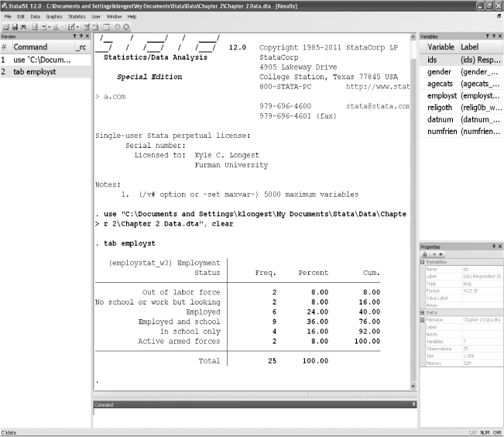Expand the Filename row in Properties
This screenshot has width=504, height=437.
[x=422, y=319]
